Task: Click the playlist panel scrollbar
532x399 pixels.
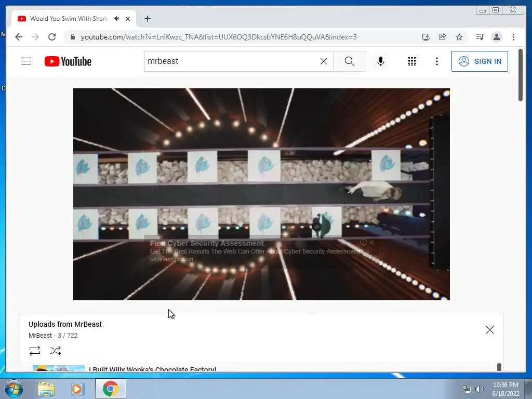Action: pyautogui.click(x=499, y=367)
